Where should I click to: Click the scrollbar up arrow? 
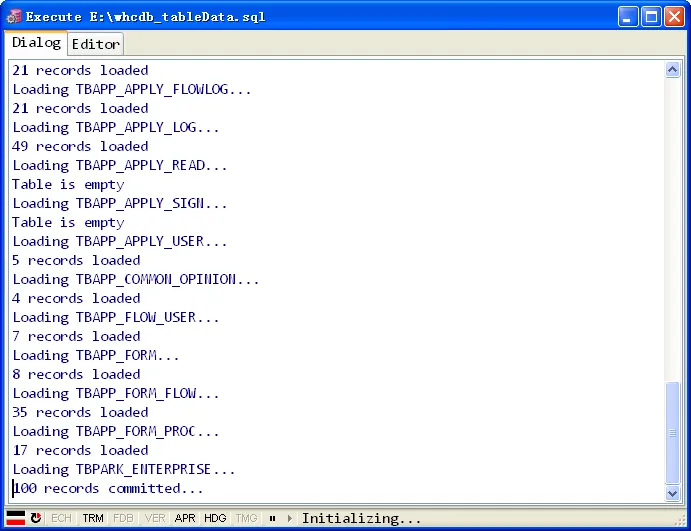coord(672,70)
